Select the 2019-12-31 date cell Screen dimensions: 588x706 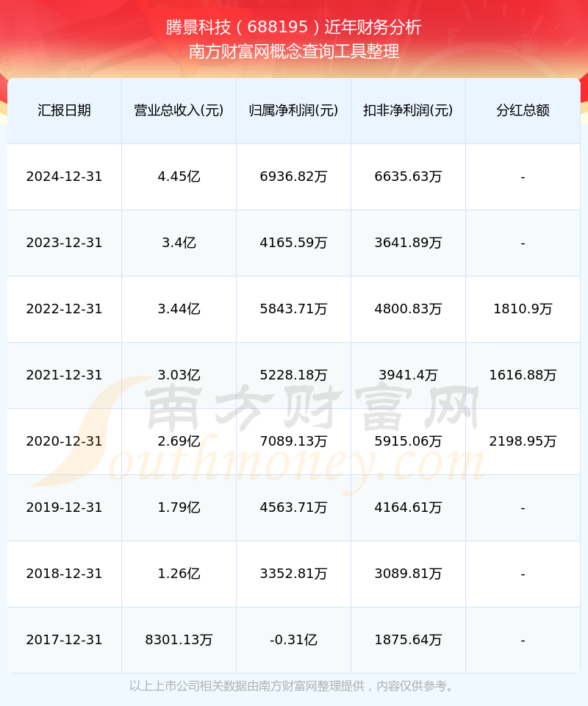(65, 507)
